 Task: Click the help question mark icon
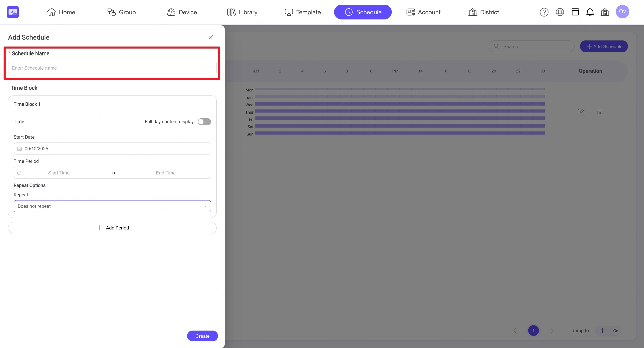(544, 12)
